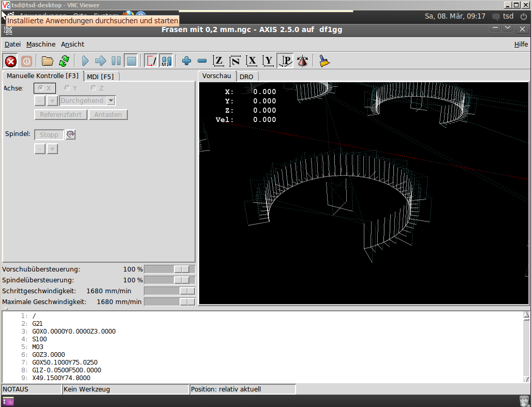Open the Maschine menu
The width and height of the screenshot is (532, 407).
(41, 44)
